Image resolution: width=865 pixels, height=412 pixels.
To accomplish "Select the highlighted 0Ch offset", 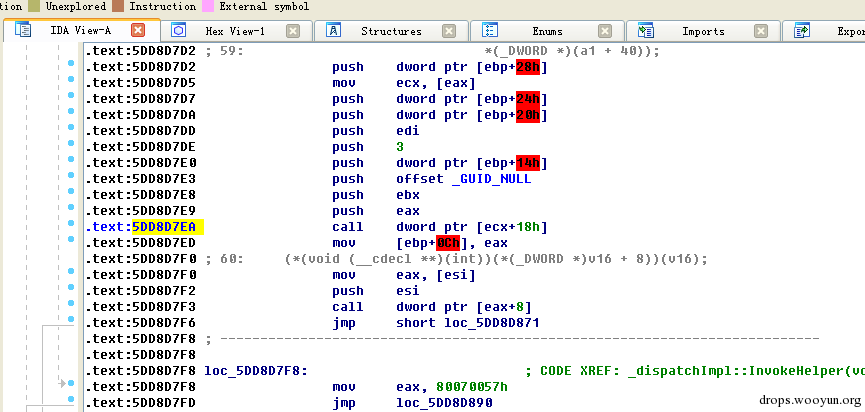I will 447,243.
